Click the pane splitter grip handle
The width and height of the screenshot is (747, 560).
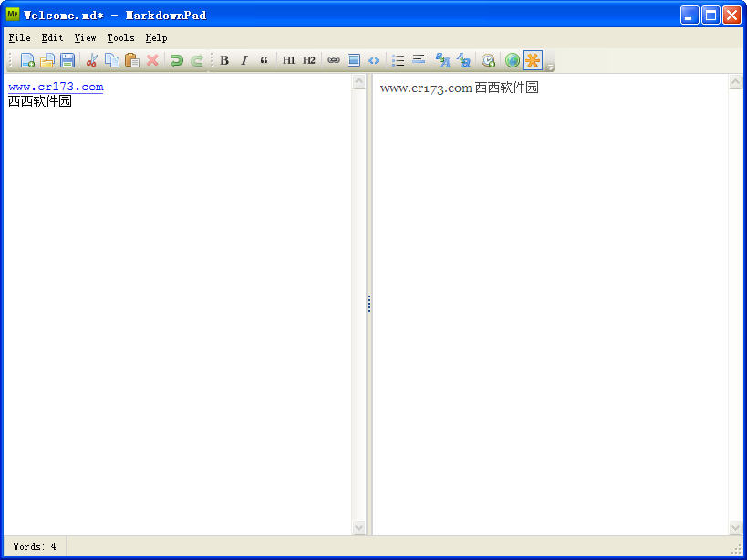pos(368,304)
